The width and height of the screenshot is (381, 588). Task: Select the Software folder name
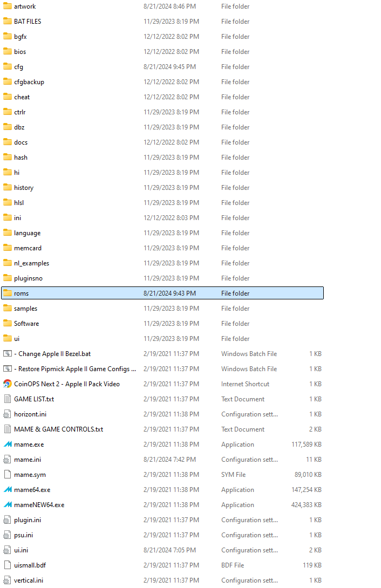point(26,323)
